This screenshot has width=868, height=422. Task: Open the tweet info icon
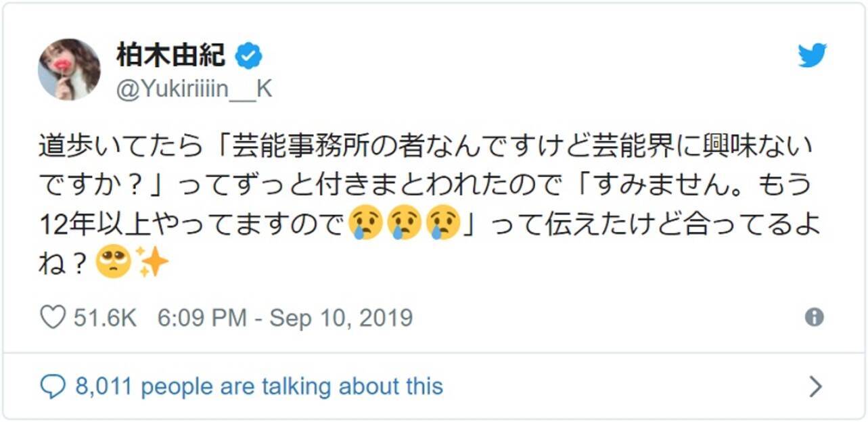tap(814, 317)
